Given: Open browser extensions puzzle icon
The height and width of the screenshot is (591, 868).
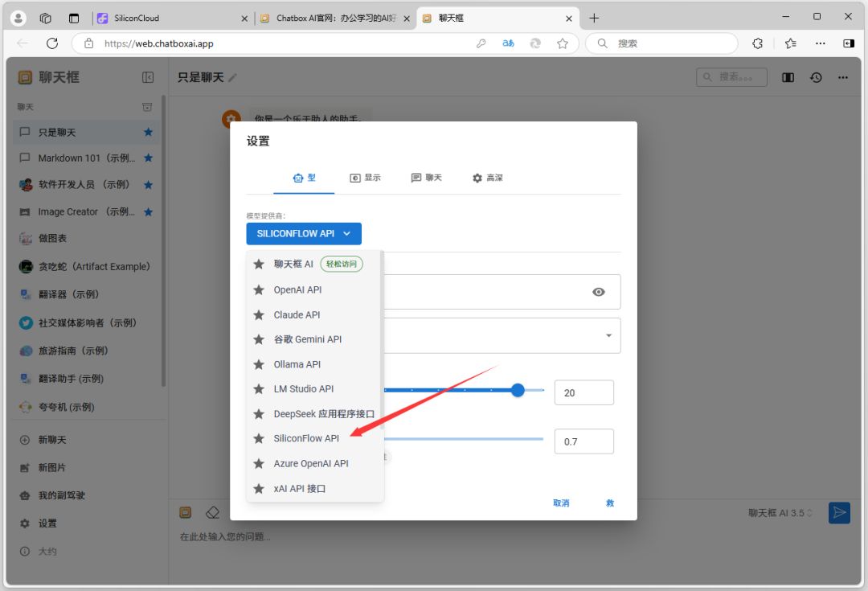Looking at the screenshot, I should click(757, 43).
